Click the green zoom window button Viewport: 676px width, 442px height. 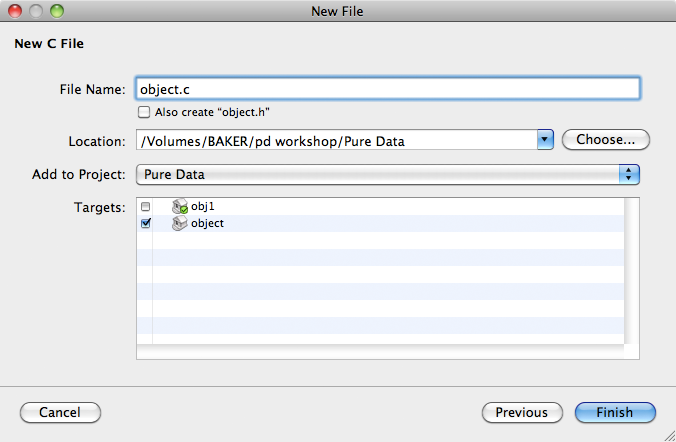click(56, 11)
